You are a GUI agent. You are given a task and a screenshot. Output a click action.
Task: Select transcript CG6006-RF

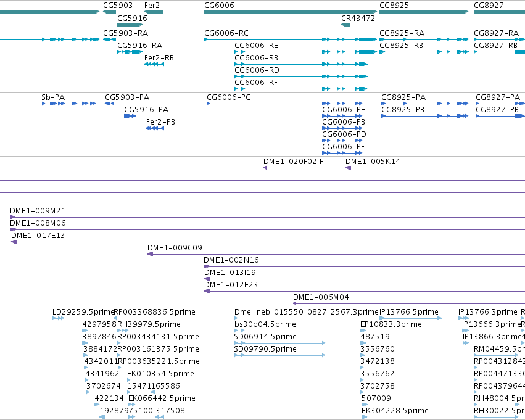pos(256,83)
